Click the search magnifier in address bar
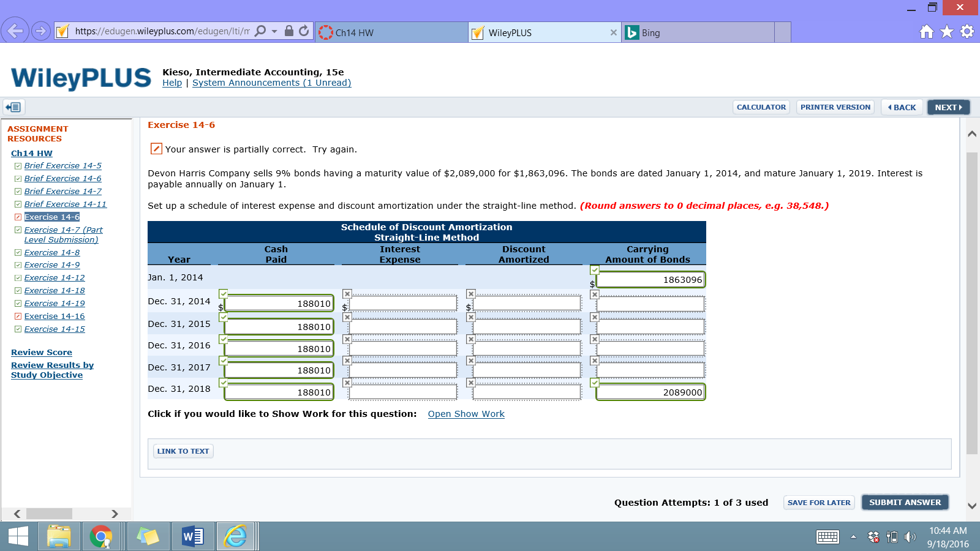980x551 pixels. pyautogui.click(x=260, y=31)
